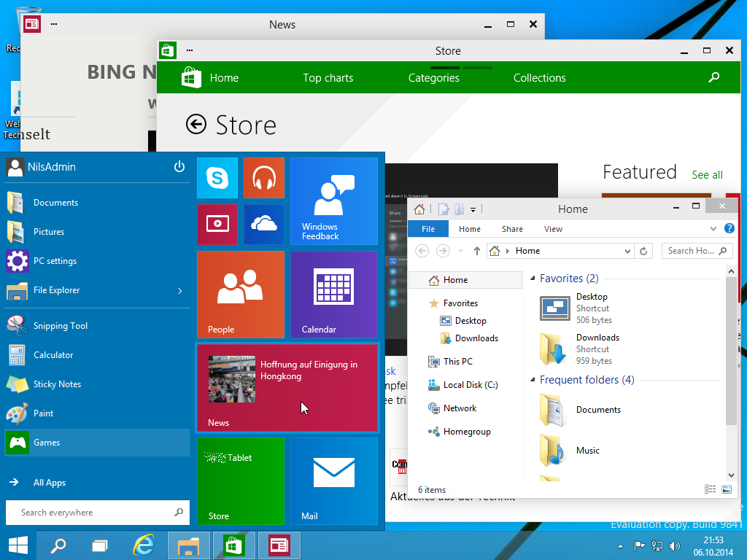Open Customize Quick Access Toolbar dropdown

(473, 209)
